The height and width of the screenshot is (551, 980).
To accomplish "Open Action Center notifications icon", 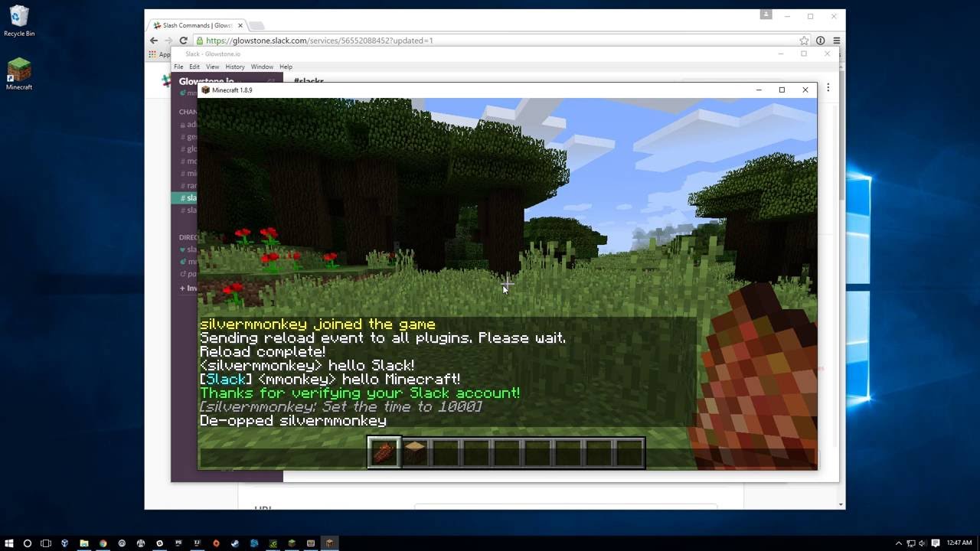I will click(x=935, y=543).
